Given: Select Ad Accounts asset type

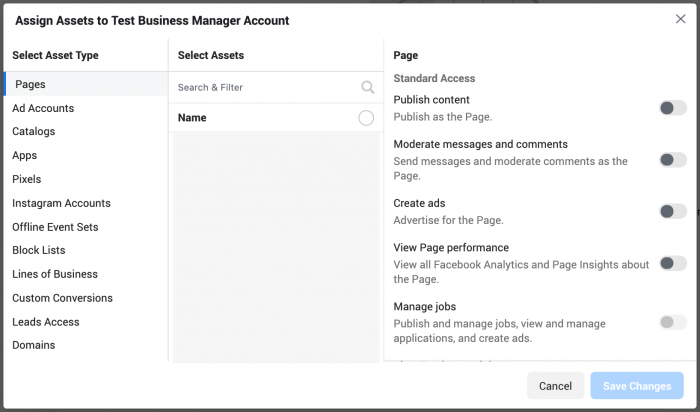Looking at the screenshot, I should [x=43, y=108].
